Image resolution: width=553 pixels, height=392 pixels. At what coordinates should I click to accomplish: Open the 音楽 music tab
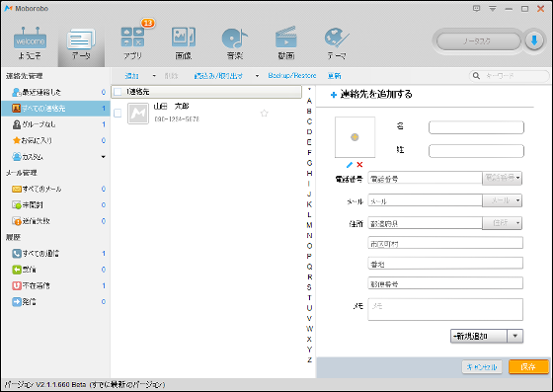[x=235, y=43]
